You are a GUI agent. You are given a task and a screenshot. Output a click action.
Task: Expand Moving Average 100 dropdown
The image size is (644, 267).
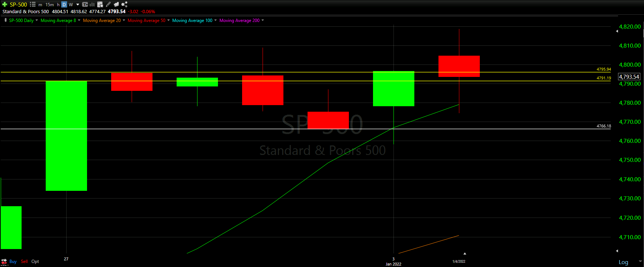[215, 21]
